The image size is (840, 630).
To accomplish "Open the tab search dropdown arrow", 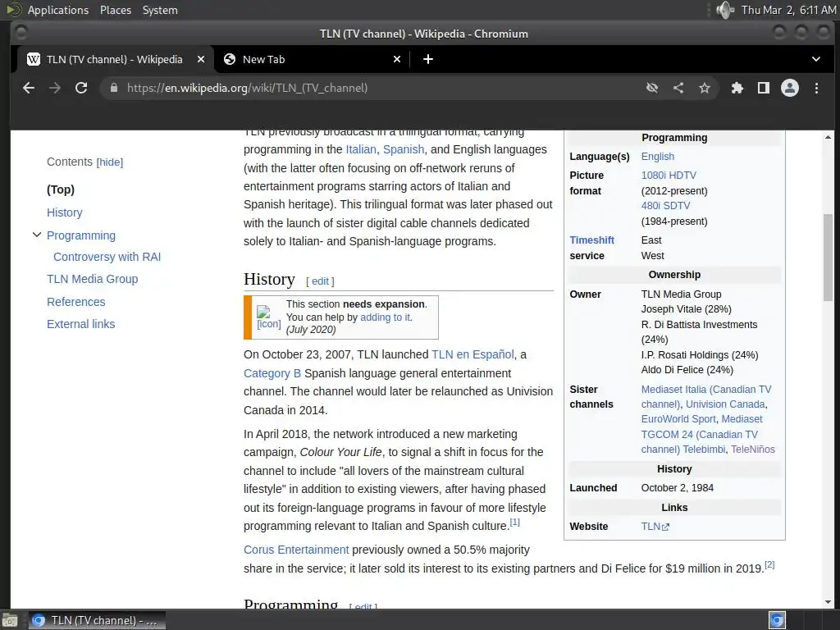I will point(816,59).
